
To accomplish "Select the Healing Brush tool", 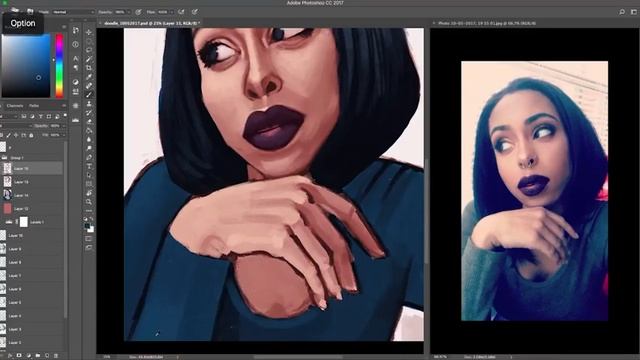I will (x=89, y=86).
